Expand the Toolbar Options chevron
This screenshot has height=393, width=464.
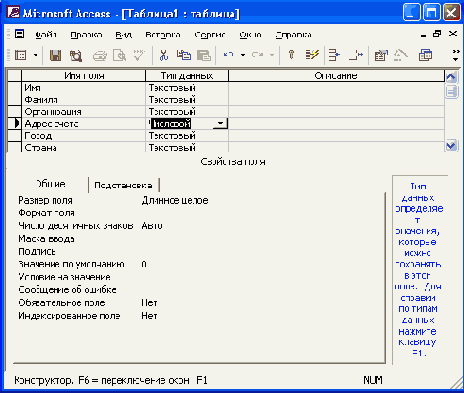[455, 55]
